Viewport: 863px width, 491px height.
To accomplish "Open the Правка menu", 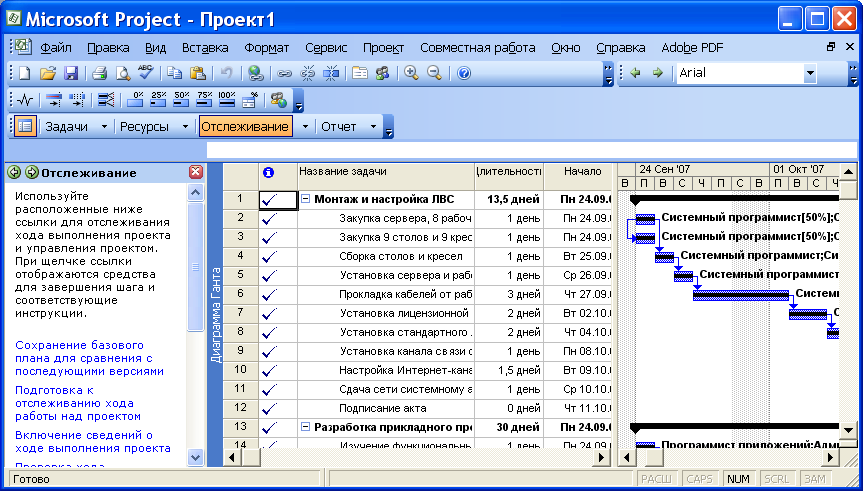I will point(108,48).
